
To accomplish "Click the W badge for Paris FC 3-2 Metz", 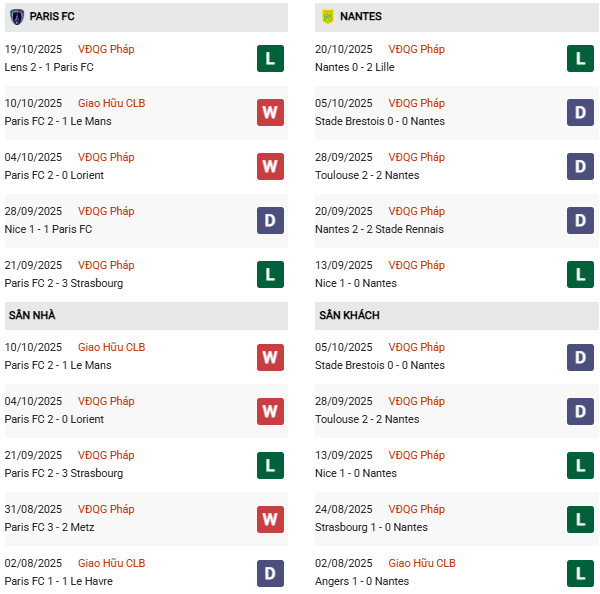I will (269, 518).
